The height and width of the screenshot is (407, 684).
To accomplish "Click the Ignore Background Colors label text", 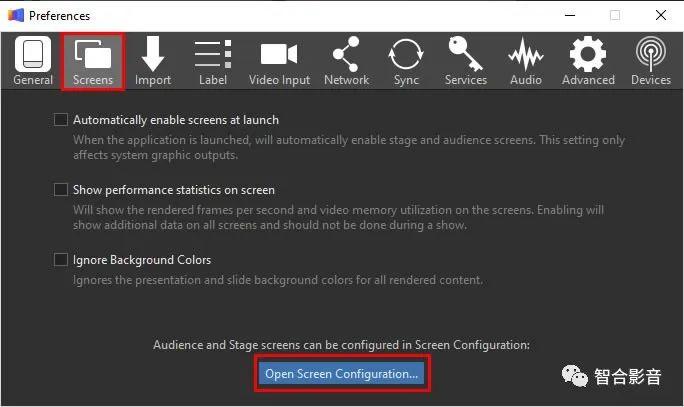I will coord(141,260).
